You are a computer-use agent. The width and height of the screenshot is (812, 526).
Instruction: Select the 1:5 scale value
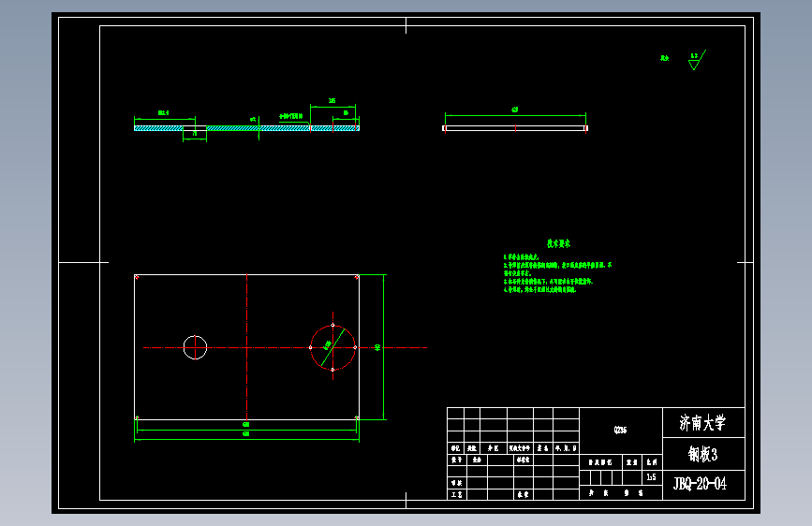(x=652, y=476)
